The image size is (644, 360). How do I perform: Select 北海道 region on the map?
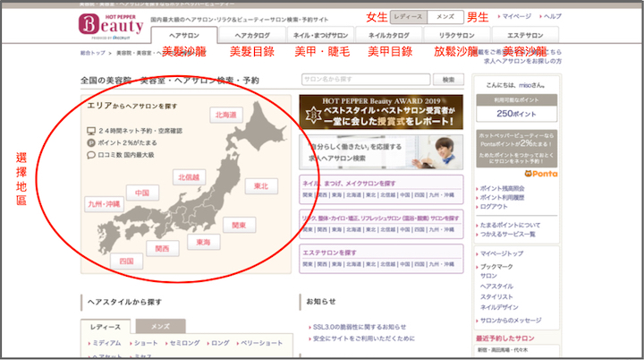pyautogui.click(x=225, y=116)
